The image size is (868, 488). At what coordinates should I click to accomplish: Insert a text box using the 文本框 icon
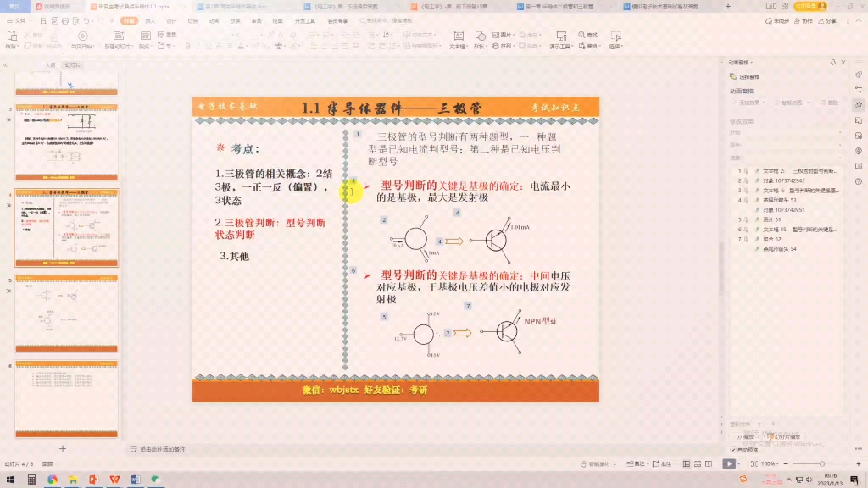[459, 37]
